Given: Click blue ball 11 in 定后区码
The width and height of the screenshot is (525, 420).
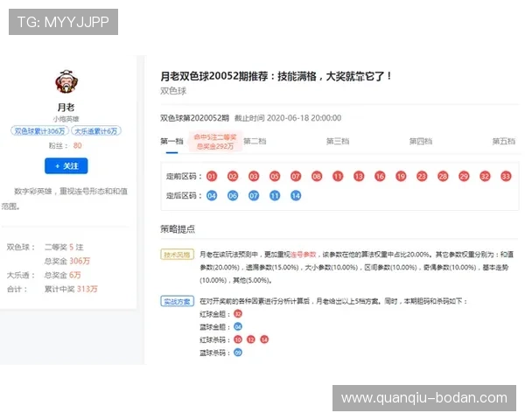Looking at the screenshot, I should [275, 196].
